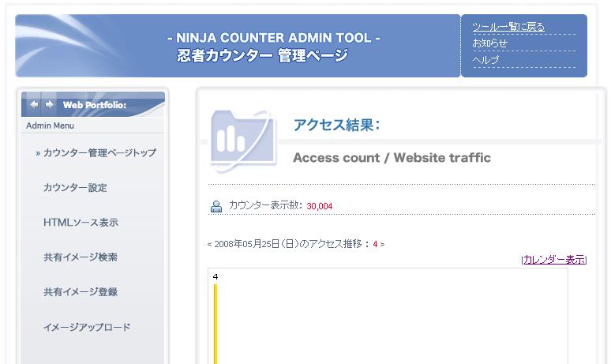Open HTMLソース表示 menu item
611x364 pixels.
(81, 222)
